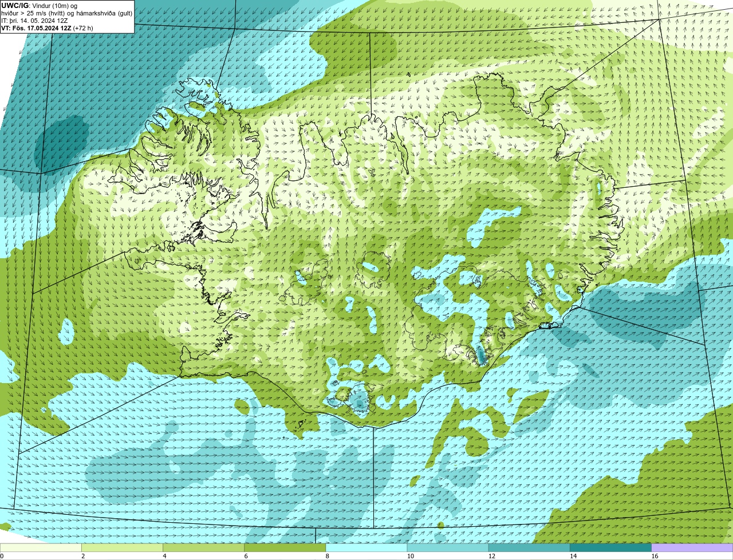Click the purple swatch above 16 m/s
This screenshot has height=560, width=733.
(692, 547)
